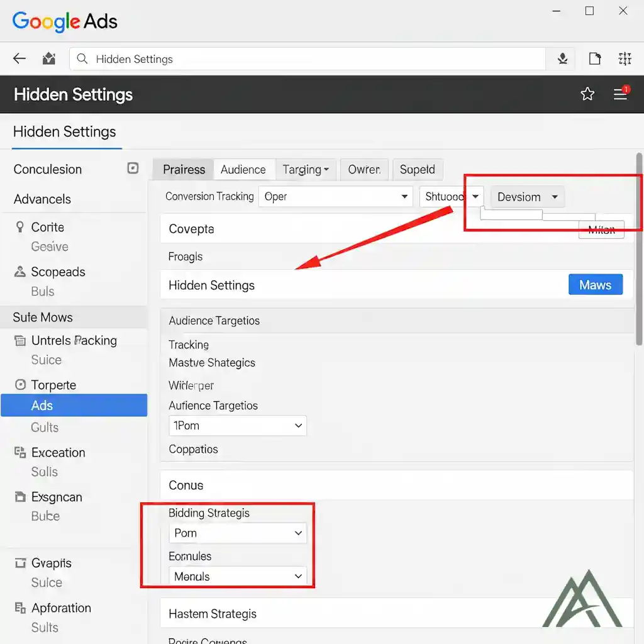Open the sliders adjustment icon
Viewport: 644px width, 644px height.
(x=625, y=58)
